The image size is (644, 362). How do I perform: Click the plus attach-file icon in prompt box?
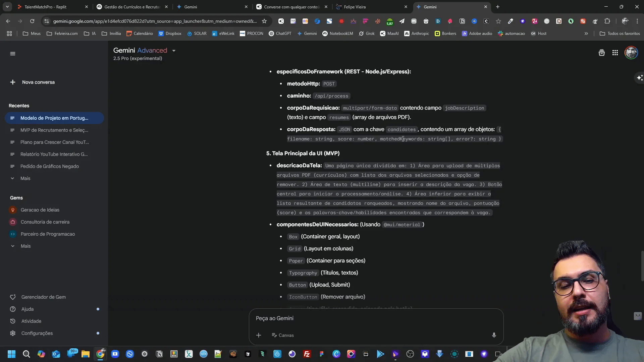[259, 335]
